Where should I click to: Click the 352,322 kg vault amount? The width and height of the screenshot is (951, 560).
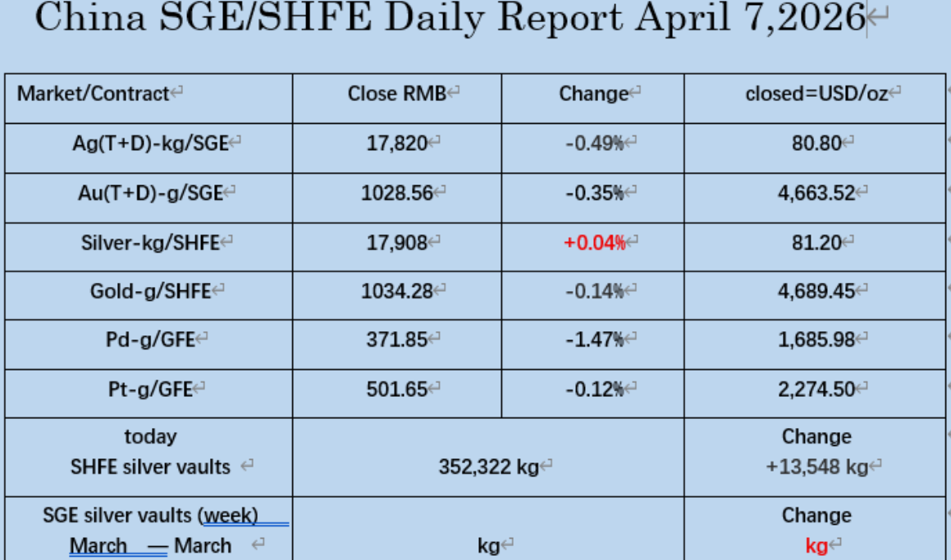coord(488,467)
